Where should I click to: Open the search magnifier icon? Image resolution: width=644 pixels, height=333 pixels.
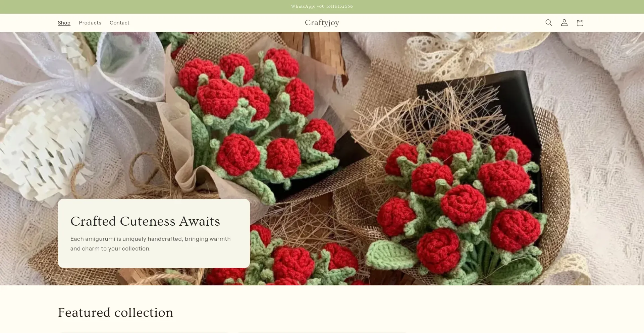549,23
